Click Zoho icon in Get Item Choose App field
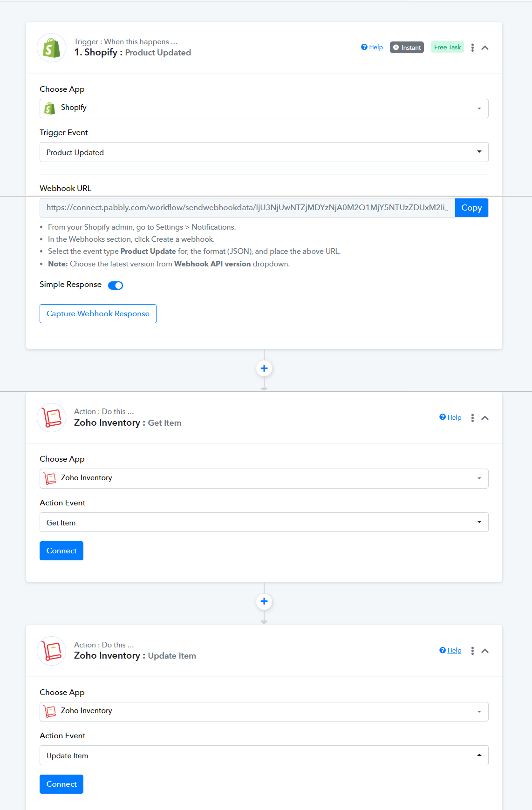Image resolution: width=532 pixels, height=810 pixels. (x=50, y=478)
